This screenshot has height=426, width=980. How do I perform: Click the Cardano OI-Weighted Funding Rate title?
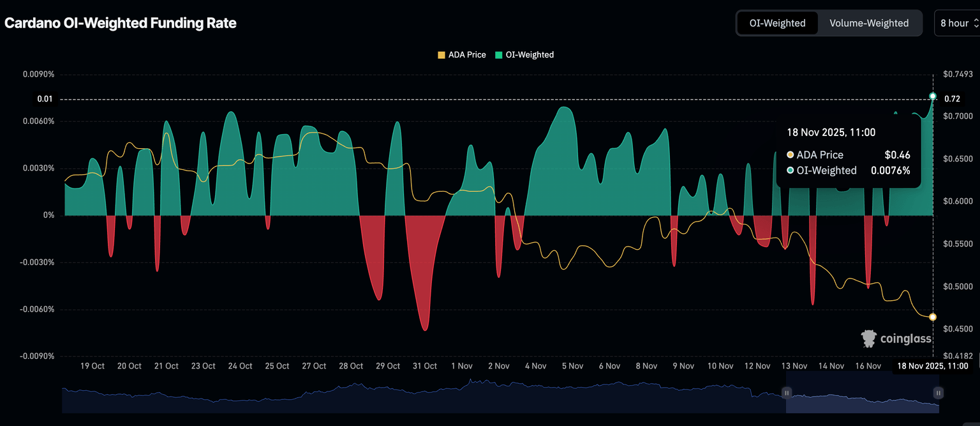click(x=121, y=23)
